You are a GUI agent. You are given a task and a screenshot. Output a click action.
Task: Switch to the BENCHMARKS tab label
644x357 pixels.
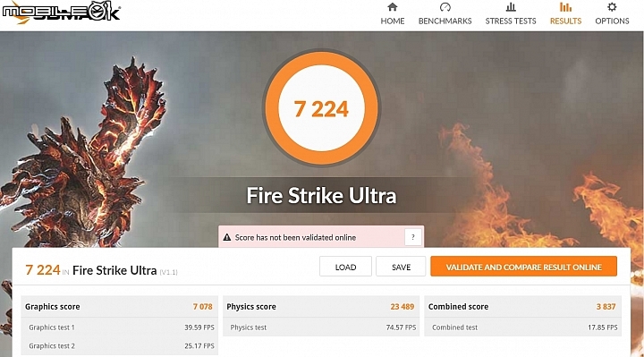(445, 21)
